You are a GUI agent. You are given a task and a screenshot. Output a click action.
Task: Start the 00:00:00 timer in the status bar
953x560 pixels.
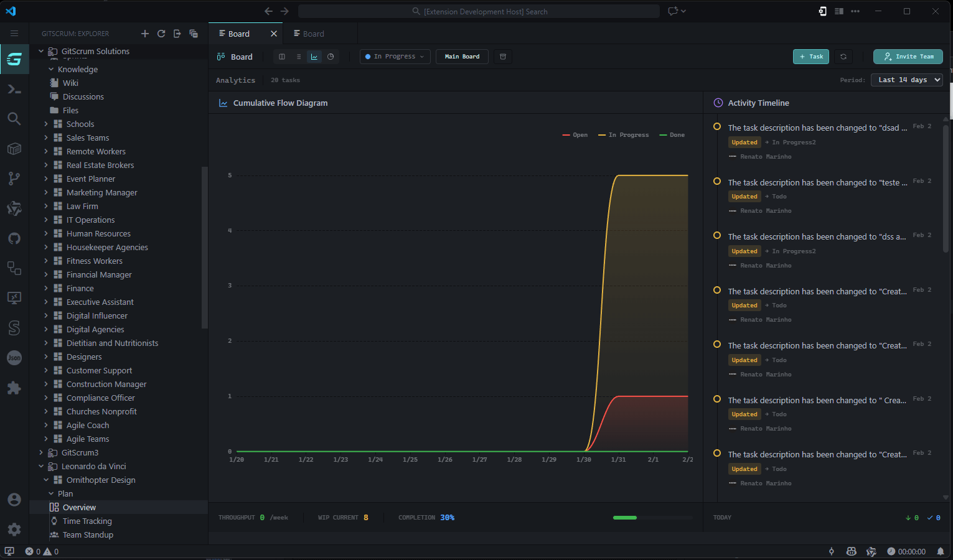point(907,551)
